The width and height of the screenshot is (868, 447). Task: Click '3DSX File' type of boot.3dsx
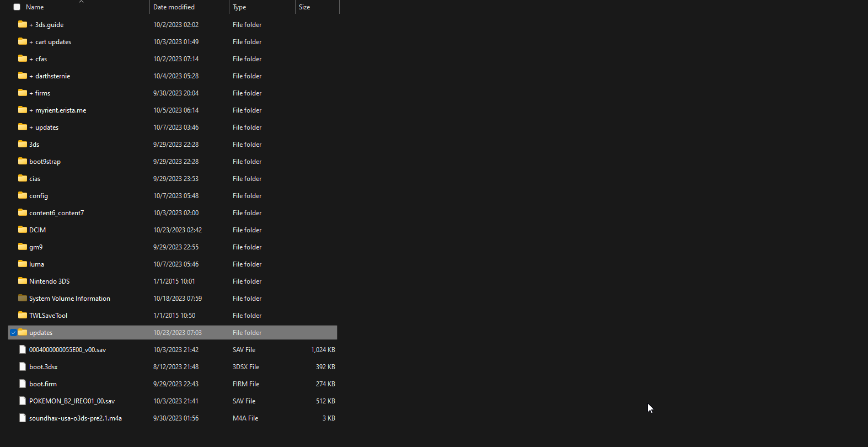(x=246, y=367)
